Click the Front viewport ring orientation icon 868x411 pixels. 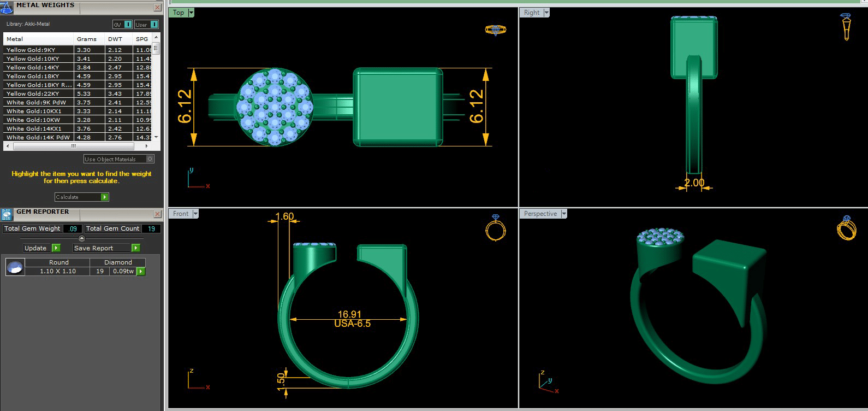coord(496,227)
